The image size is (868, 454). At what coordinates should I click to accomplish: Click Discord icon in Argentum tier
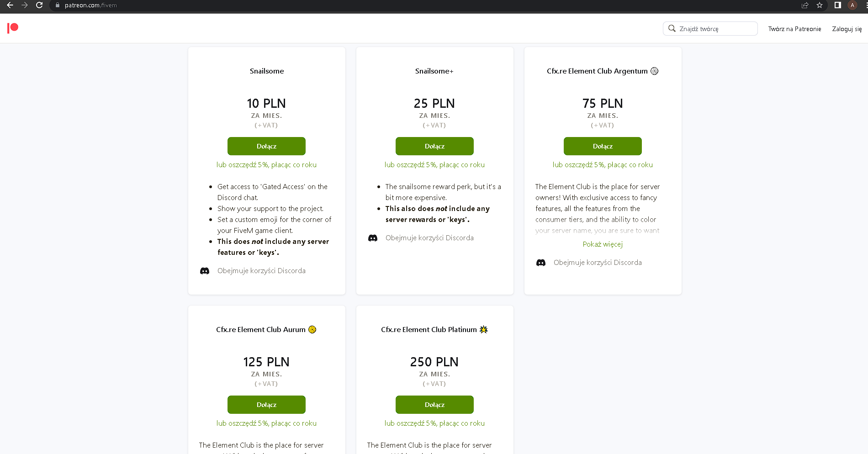[x=541, y=263]
